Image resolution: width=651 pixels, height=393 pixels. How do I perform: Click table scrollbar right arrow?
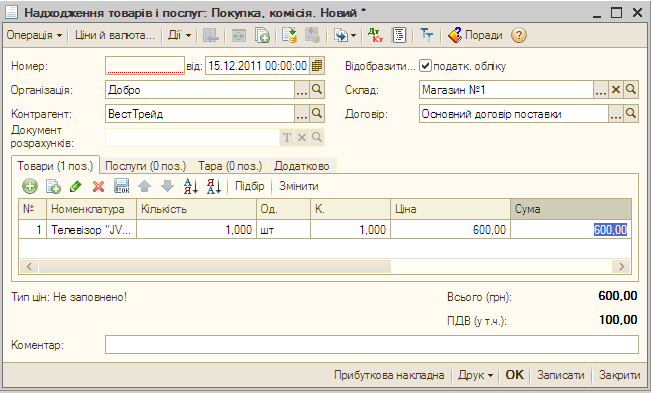click(x=622, y=266)
